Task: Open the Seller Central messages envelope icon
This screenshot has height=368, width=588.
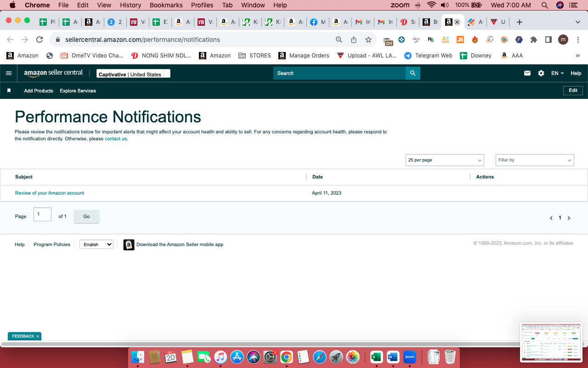Action: (x=527, y=73)
